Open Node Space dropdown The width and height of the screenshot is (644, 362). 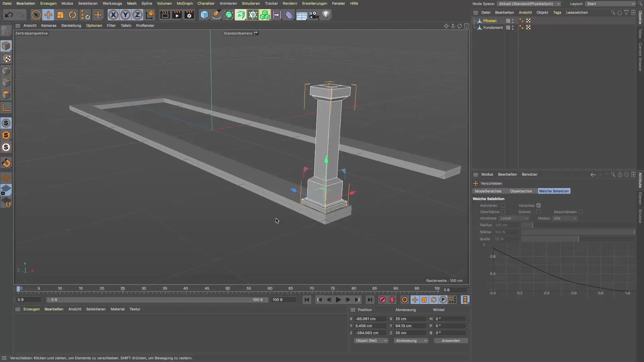pos(529,4)
